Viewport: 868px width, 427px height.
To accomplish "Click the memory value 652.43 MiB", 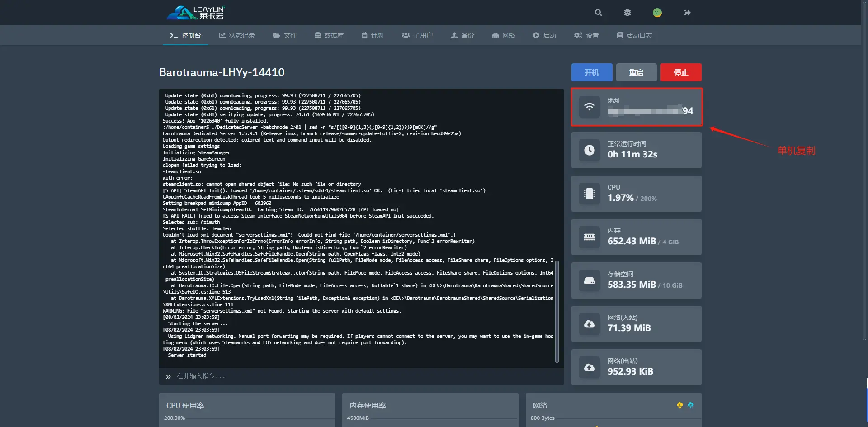I will click(632, 241).
